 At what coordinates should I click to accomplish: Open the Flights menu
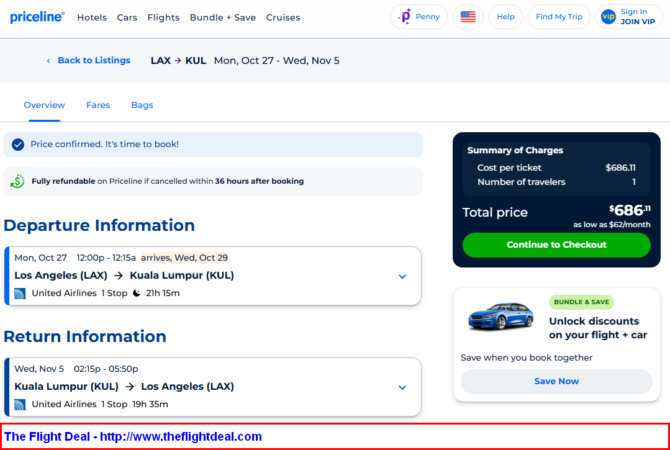tap(163, 18)
